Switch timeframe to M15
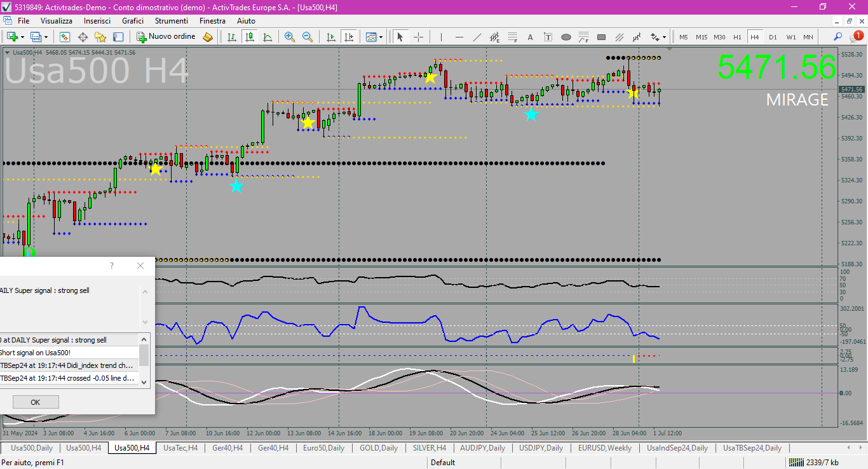 (702, 37)
